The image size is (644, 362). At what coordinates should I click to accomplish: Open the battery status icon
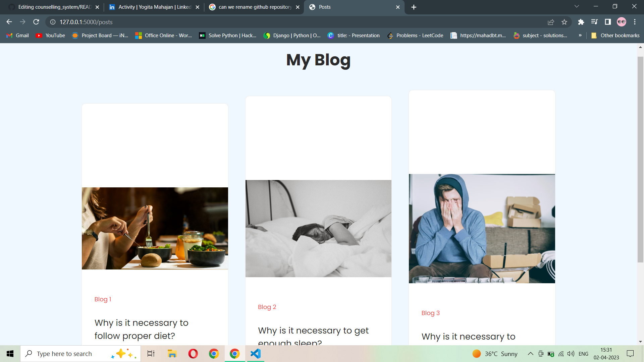coord(551,354)
